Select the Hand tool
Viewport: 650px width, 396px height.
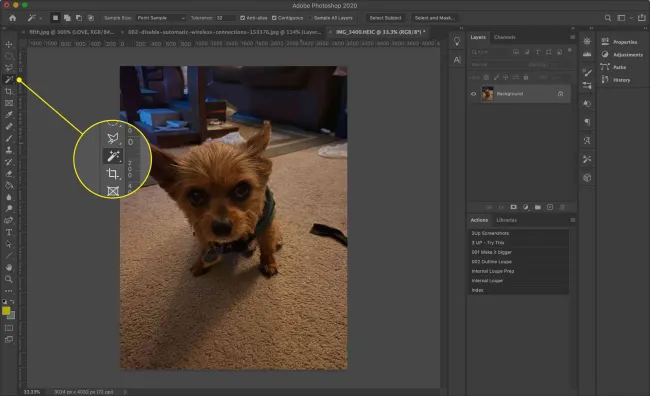click(9, 267)
